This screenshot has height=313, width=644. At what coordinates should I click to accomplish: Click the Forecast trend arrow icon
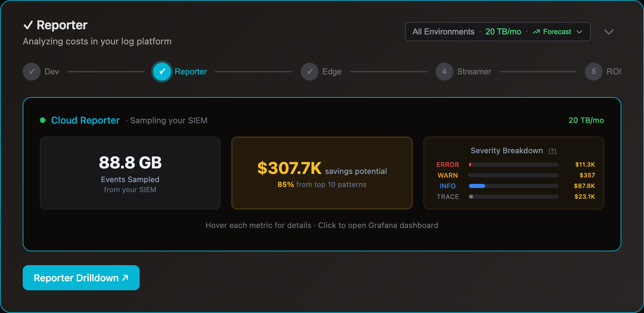pos(536,31)
